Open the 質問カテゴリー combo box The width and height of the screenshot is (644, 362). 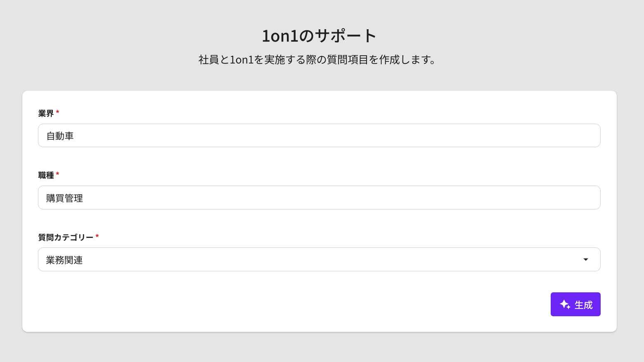[319, 259]
